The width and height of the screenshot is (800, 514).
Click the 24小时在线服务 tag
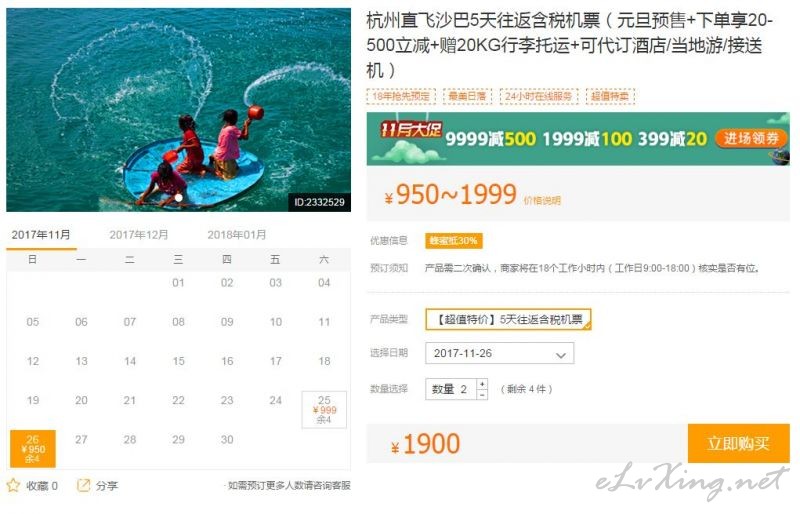coord(539,96)
